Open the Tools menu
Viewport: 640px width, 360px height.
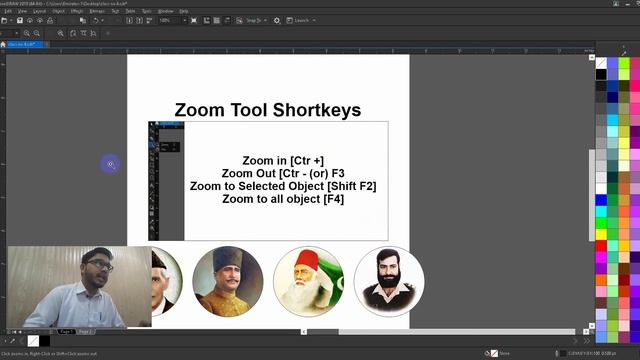tap(147, 11)
